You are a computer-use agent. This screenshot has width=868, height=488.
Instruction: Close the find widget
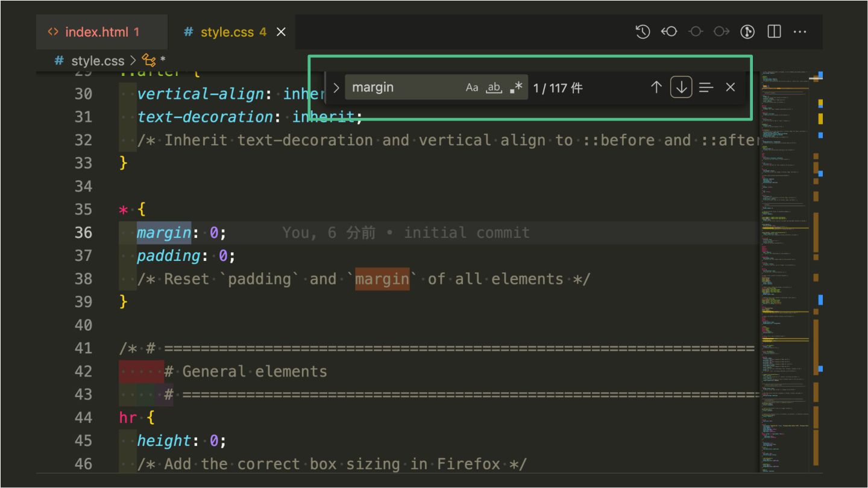pos(731,87)
